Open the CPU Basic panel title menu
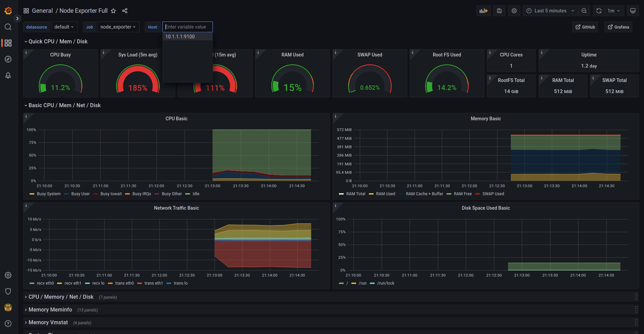Screen dimensions: 644x334 (177, 119)
